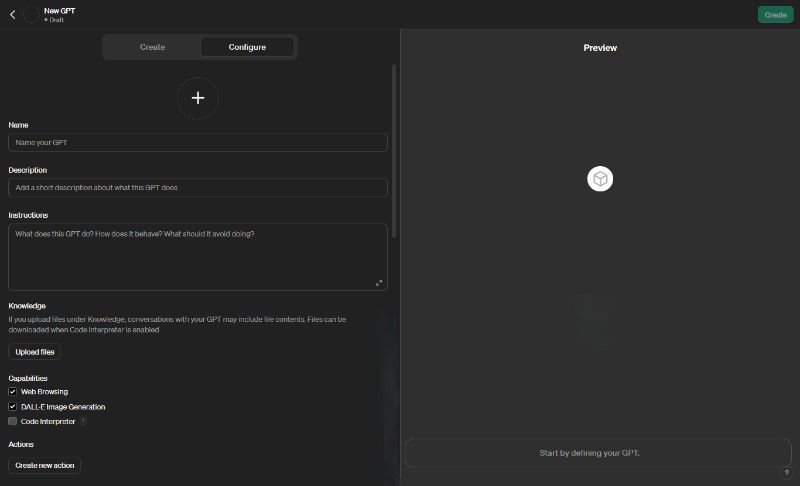800x486 pixels.
Task: Add a GPT profile image with plus icon
Action: pos(198,98)
